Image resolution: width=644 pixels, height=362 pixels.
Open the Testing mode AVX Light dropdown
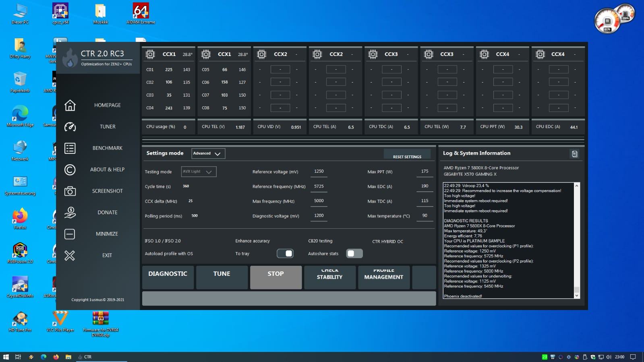(x=199, y=172)
